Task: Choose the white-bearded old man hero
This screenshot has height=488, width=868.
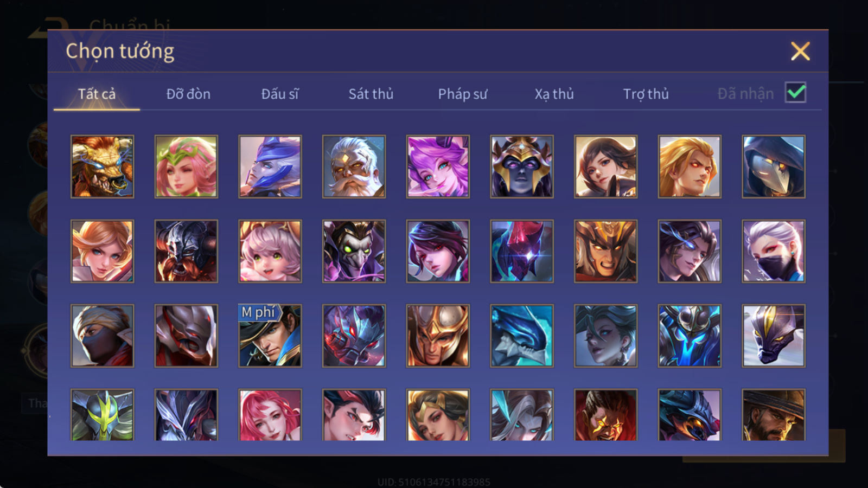Action: (354, 166)
